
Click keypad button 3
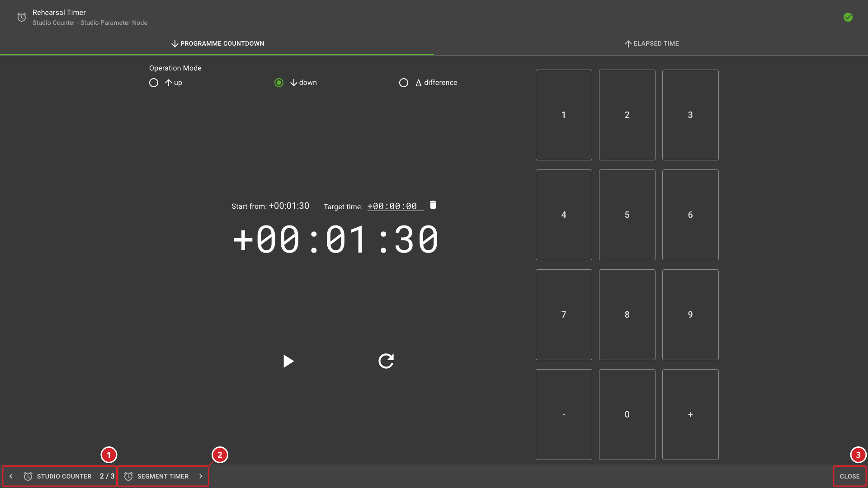pyautogui.click(x=690, y=115)
